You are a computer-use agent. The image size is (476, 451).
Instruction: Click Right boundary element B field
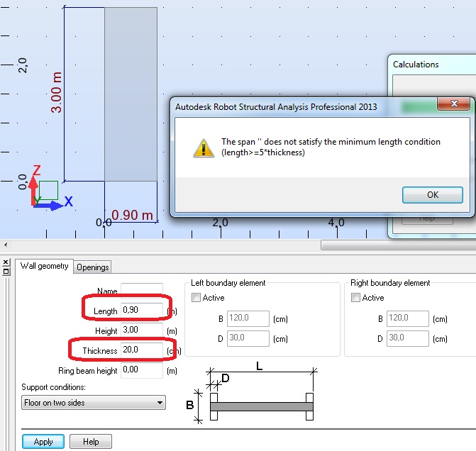click(408, 318)
